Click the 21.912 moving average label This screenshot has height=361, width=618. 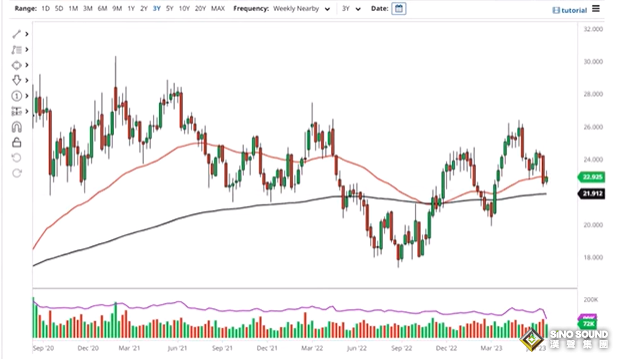point(592,194)
